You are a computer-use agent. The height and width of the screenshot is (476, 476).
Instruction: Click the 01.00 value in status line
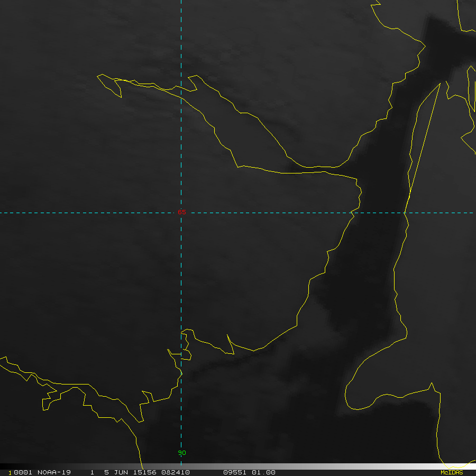point(263,472)
